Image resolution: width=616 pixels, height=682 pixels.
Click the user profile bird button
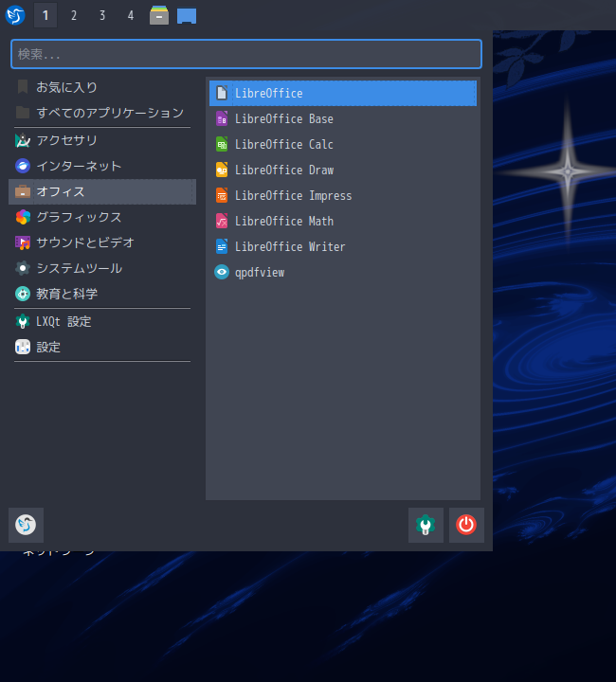pos(27,525)
